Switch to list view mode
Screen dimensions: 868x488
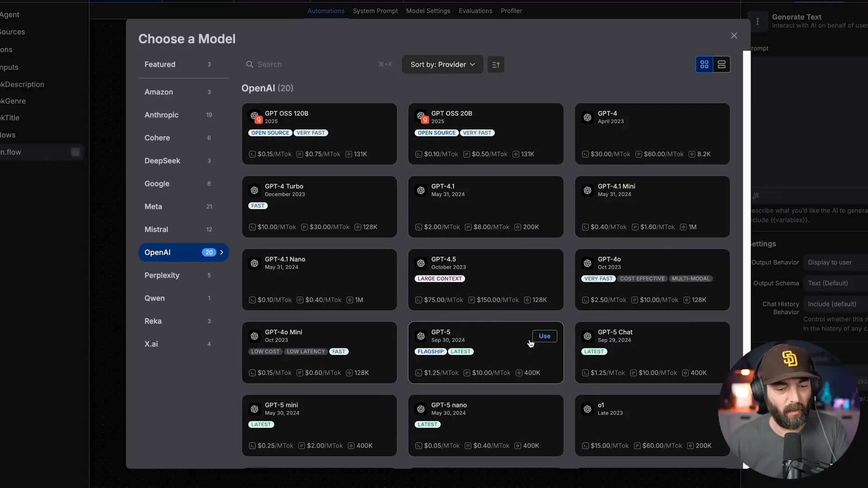click(722, 64)
